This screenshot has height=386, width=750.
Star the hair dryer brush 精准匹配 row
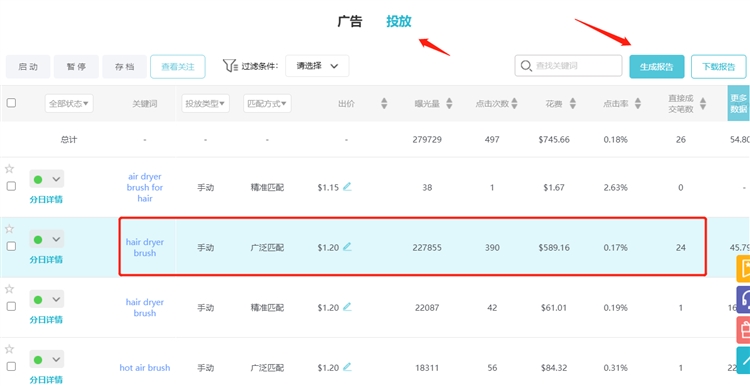tap(9, 289)
